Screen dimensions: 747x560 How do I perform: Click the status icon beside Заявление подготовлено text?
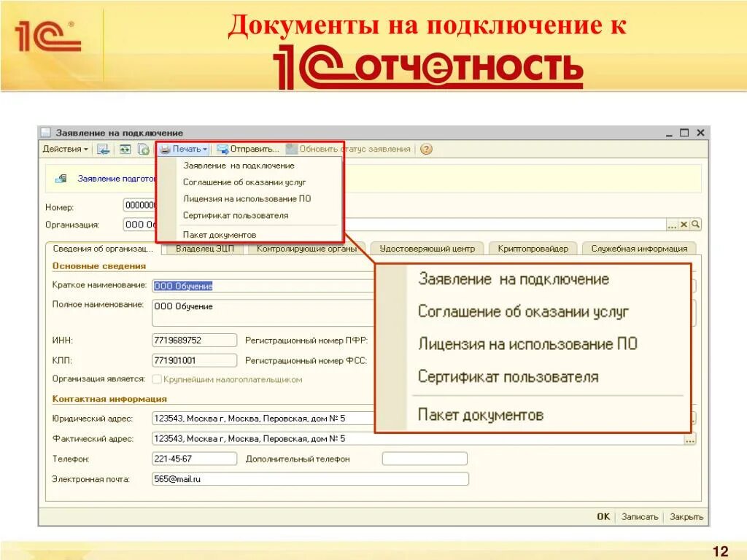point(61,179)
